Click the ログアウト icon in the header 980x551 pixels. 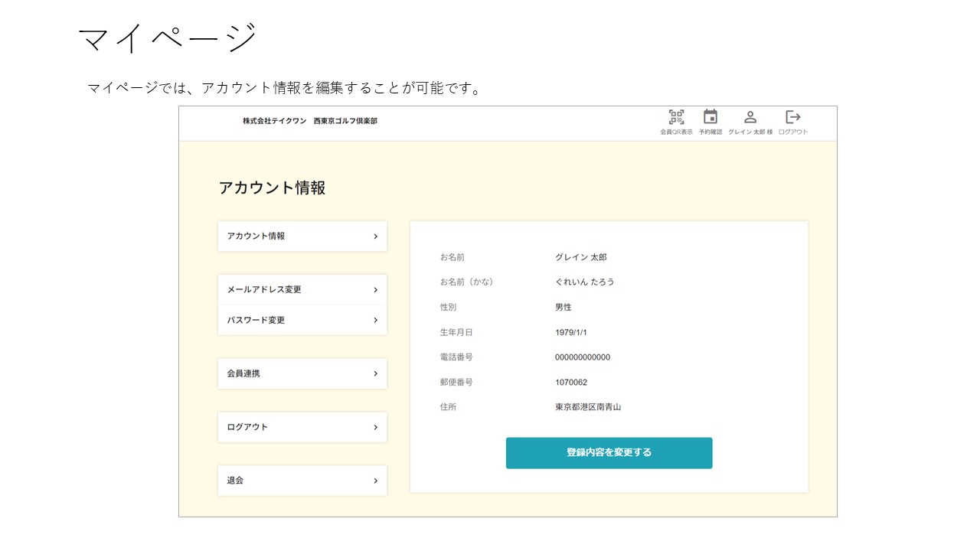(793, 117)
